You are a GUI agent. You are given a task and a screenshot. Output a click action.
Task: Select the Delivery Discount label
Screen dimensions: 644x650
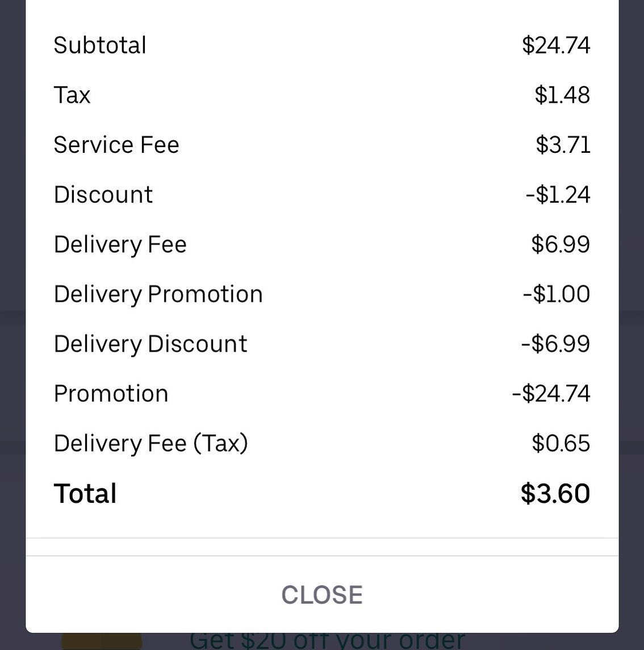click(150, 344)
